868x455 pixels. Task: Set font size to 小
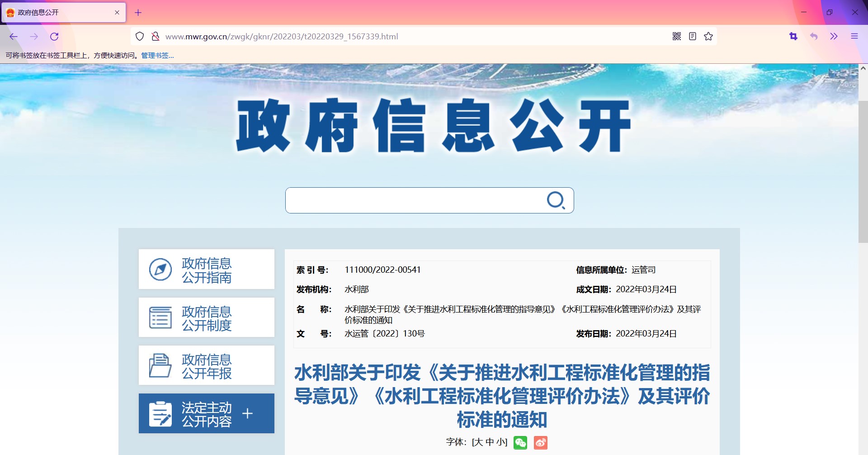501,442
